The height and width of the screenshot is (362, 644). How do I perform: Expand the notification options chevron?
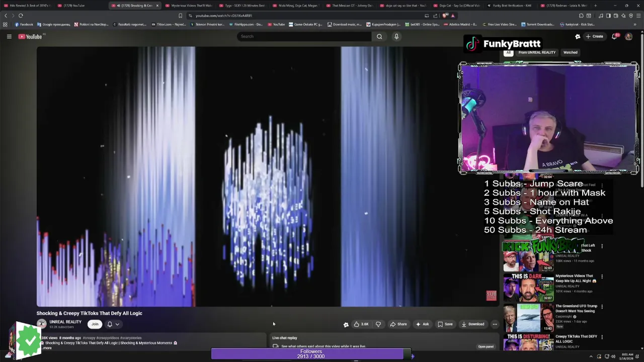117,324
